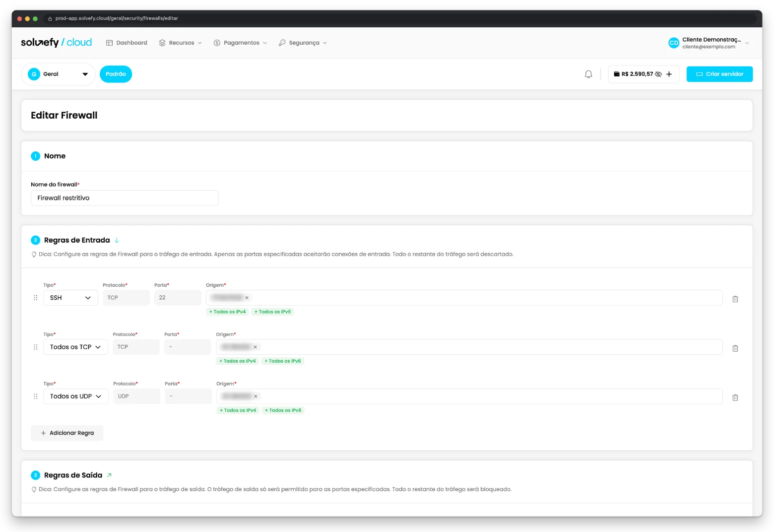The image size is (774, 532).
Task: Grab the SSH rule drag handle
Action: click(x=35, y=298)
